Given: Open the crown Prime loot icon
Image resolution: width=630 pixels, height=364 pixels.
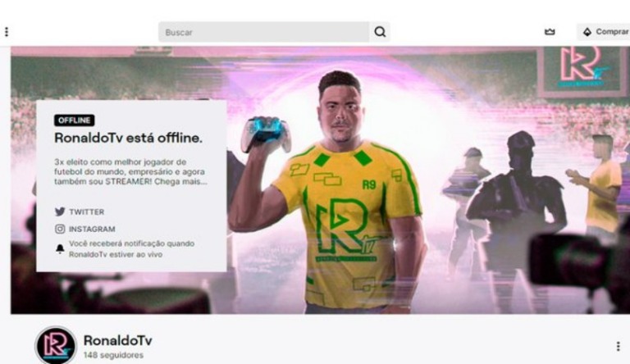Looking at the screenshot, I should [x=550, y=32].
